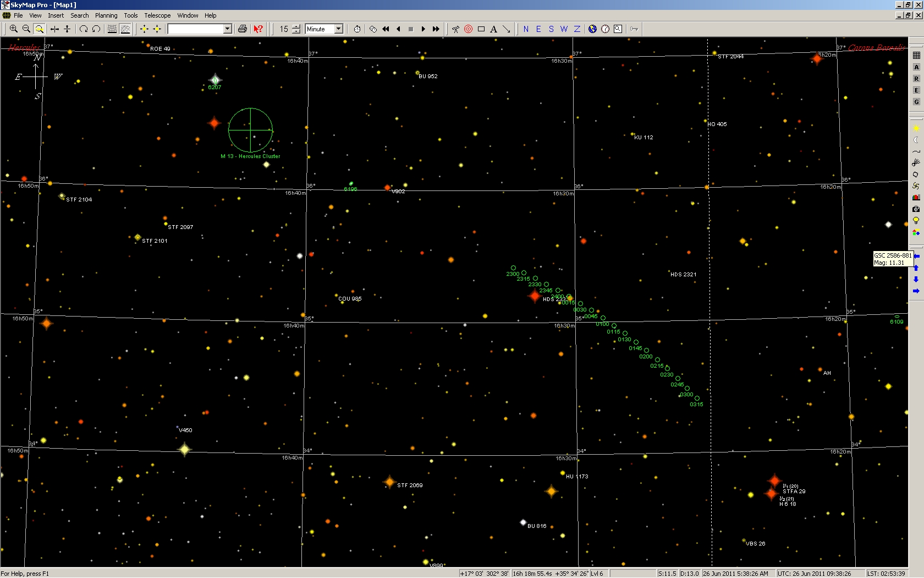Viewport: 924px width, 578px height.
Task: Toggle the first coordinate grid button
Action: [112, 29]
